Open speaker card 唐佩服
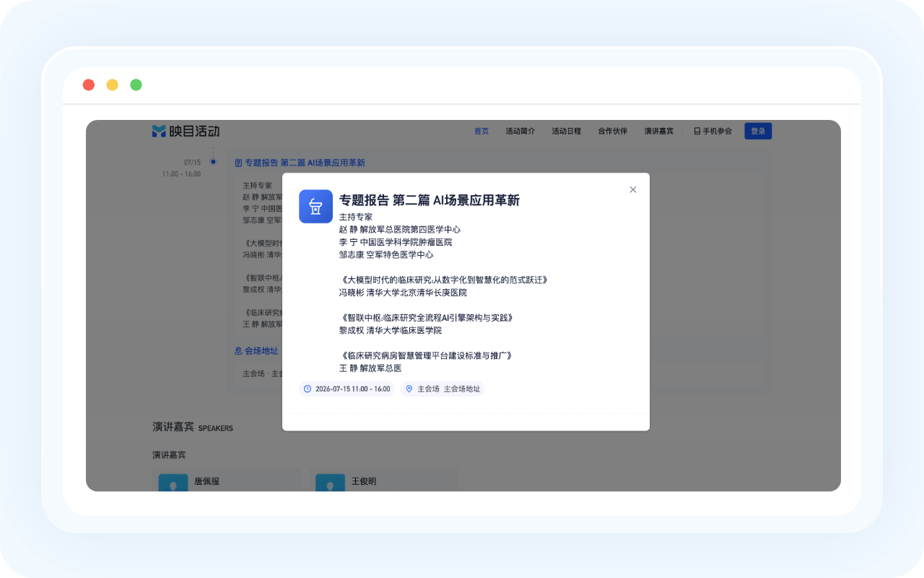The image size is (924, 578). pyautogui.click(x=227, y=480)
